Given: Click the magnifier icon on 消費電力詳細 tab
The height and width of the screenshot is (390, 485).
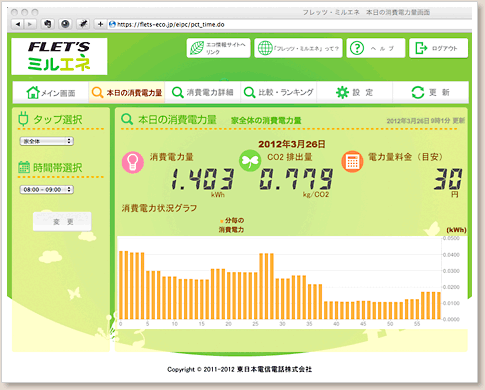Looking at the screenshot, I should coord(177,92).
